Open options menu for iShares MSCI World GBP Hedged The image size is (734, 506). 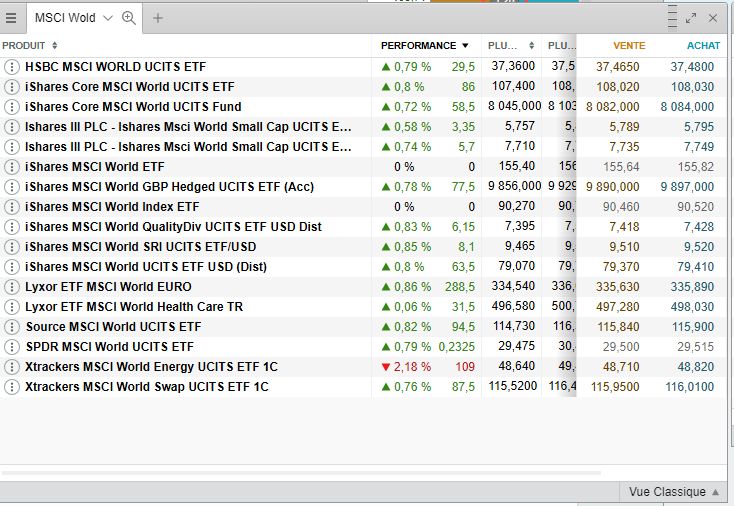click(11, 187)
